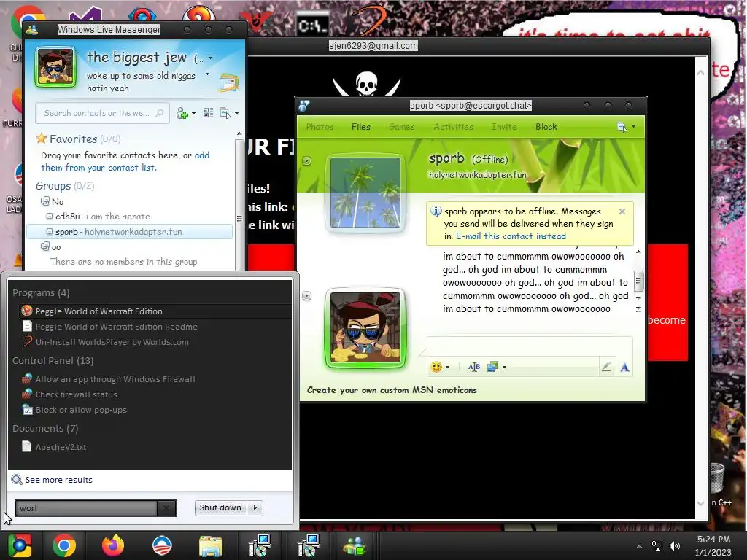Screen dimensions: 747x560
Task: Show hidden system tray icons
Action: pyautogui.click(x=639, y=546)
